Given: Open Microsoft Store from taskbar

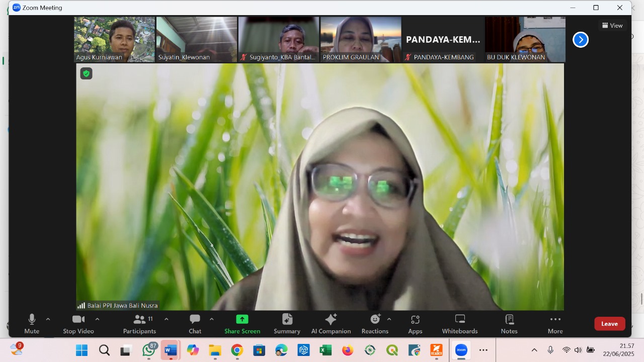Looking at the screenshot, I should (x=259, y=350).
